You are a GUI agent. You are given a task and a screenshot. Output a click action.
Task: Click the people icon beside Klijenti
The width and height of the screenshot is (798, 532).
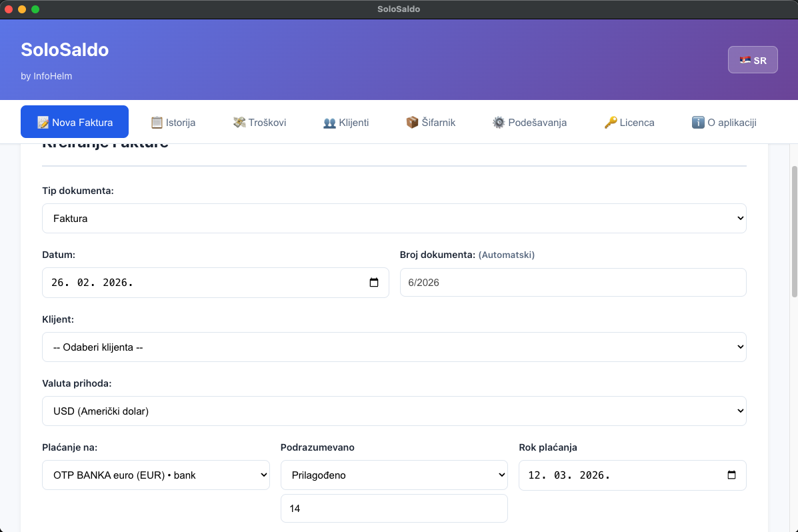[x=329, y=123]
